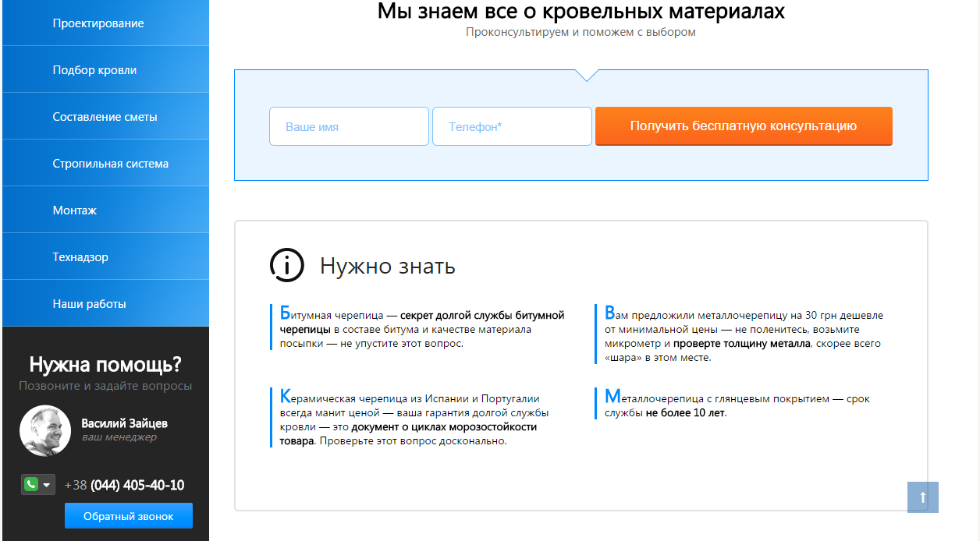This screenshot has height=541, width=980.
Task: Click the phone number (044) 405-40-10
Action: click(x=137, y=485)
